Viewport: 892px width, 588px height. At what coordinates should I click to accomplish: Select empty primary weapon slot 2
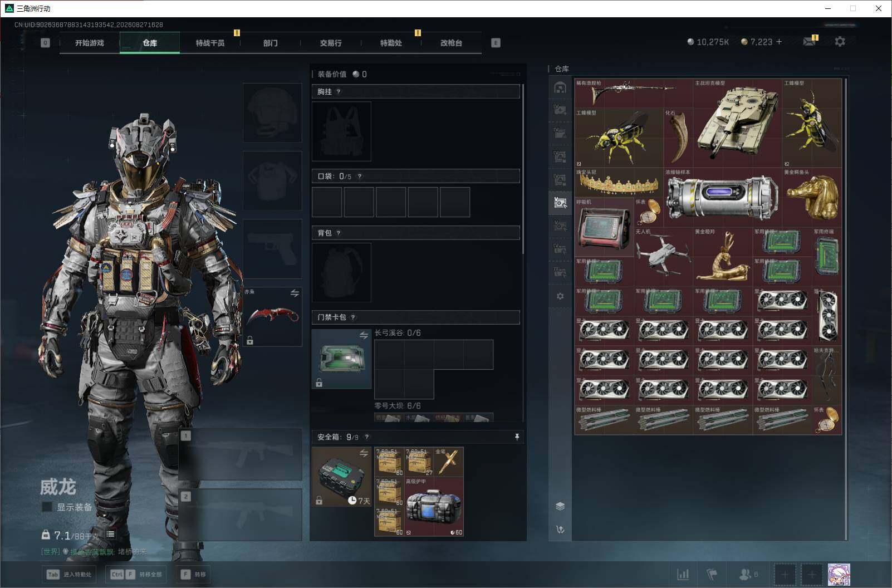coord(241,514)
